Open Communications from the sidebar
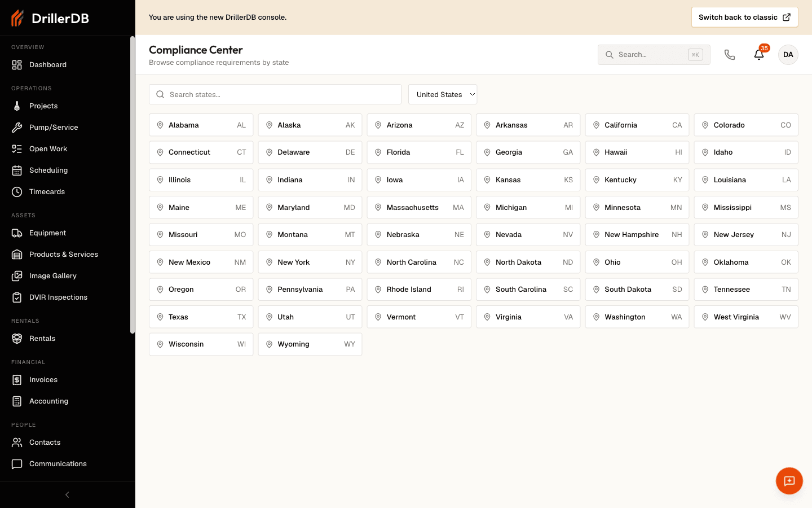This screenshot has height=508, width=812. tap(68, 464)
